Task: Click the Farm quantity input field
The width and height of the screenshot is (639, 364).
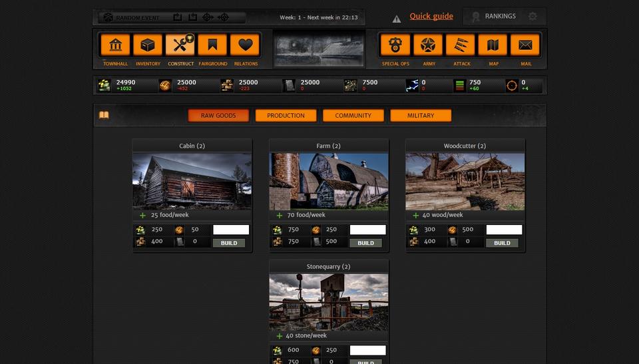Action: 367,230
